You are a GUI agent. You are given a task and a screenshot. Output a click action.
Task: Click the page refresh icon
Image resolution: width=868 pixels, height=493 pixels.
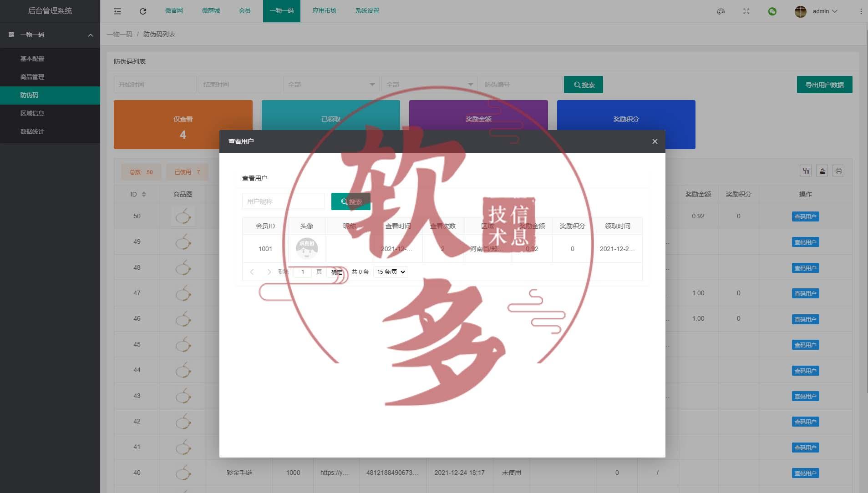143,11
